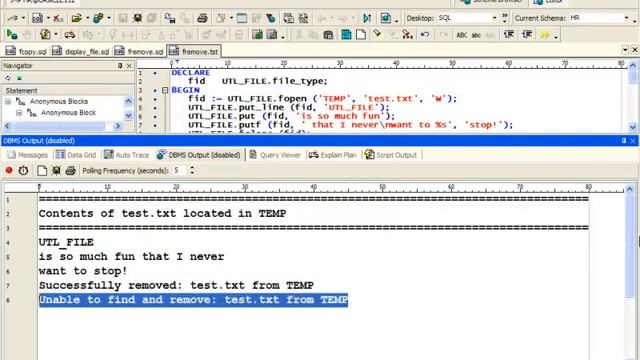Open the Explain Plan tab
The width and height of the screenshot is (640, 360).
[x=332, y=155]
